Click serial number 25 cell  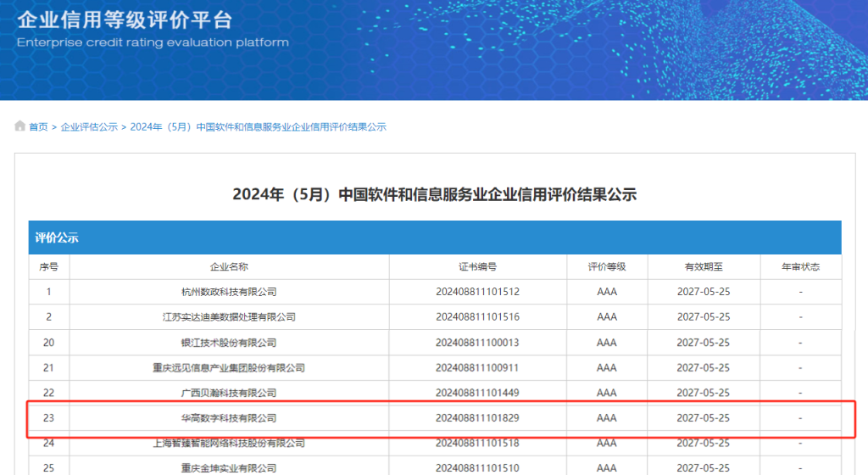(48, 468)
